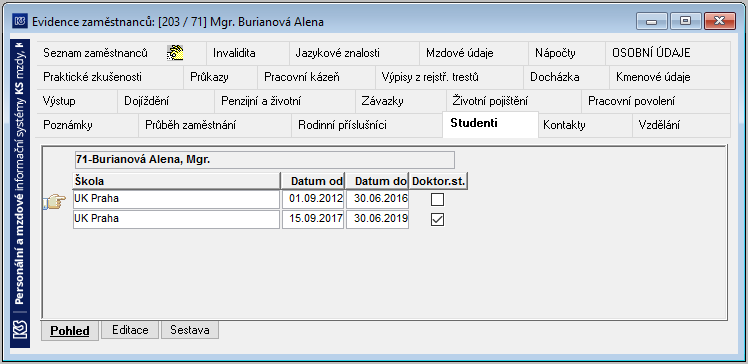
Task: Click the KS logo on the sidebar
Action: [x=21, y=330]
